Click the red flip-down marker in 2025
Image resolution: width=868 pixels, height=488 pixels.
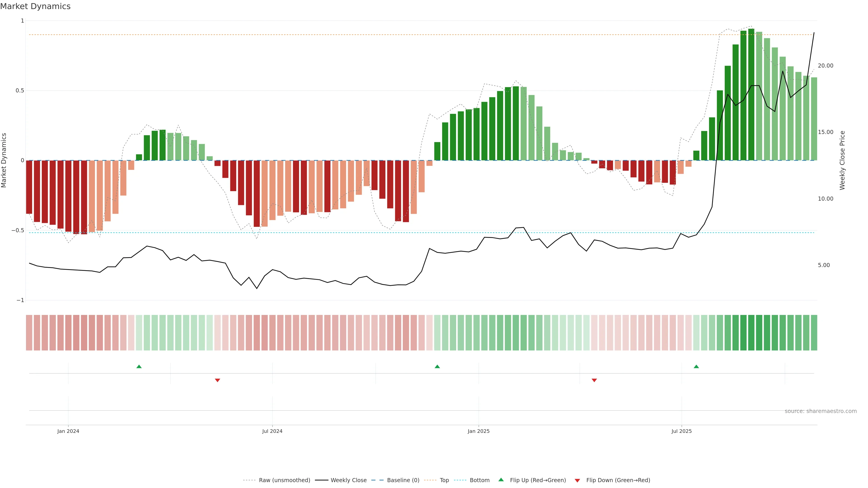[594, 380]
